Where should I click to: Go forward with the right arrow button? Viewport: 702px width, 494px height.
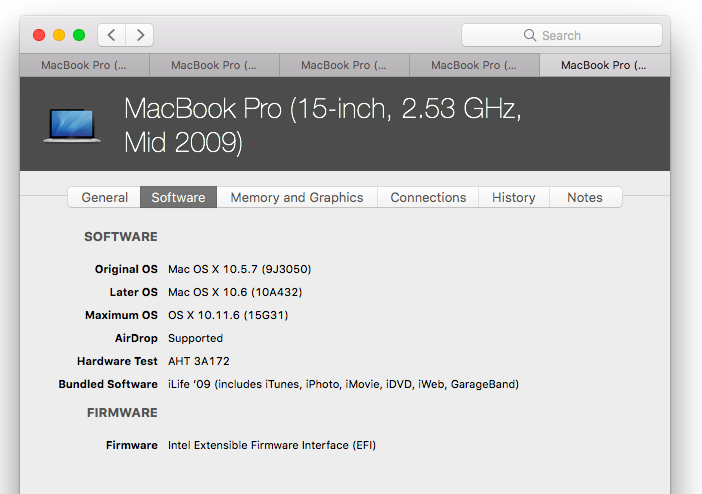(140, 35)
